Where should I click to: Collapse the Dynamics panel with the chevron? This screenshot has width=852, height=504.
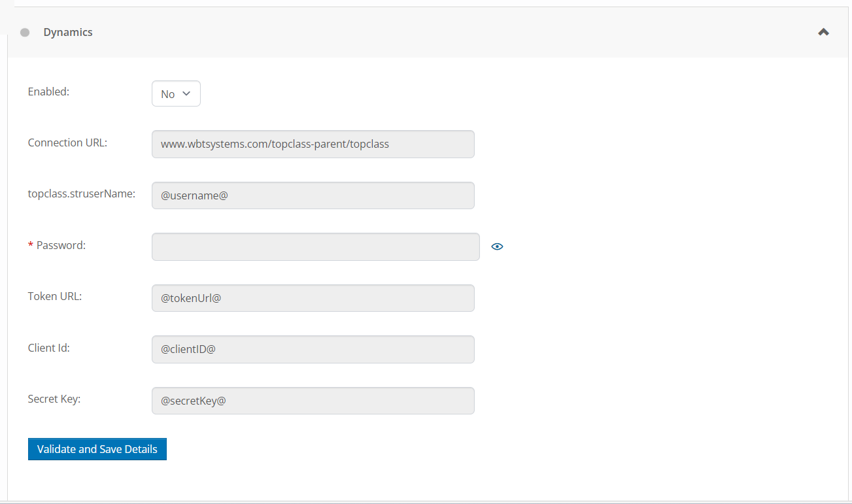tap(823, 32)
